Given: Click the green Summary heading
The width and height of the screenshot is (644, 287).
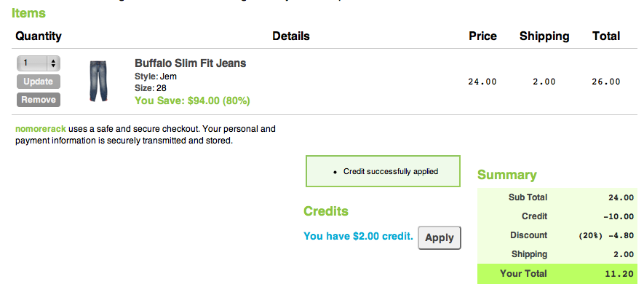Looking at the screenshot, I should click(x=506, y=175).
